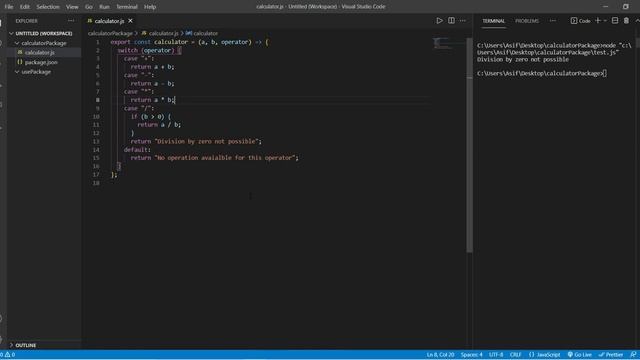Change encoding via UTF-8 status item
The height and width of the screenshot is (360, 640).
click(496, 355)
